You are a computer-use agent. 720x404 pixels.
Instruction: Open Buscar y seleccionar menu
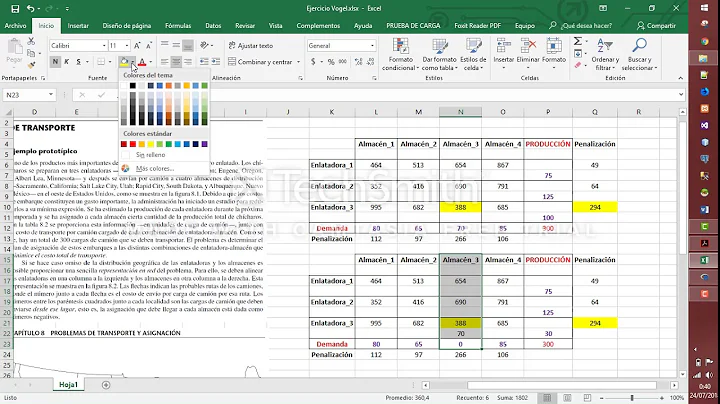[639, 54]
